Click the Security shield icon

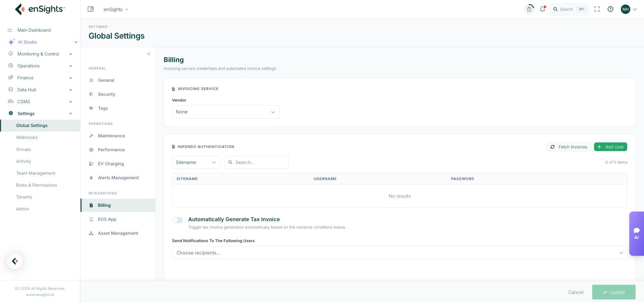91,94
